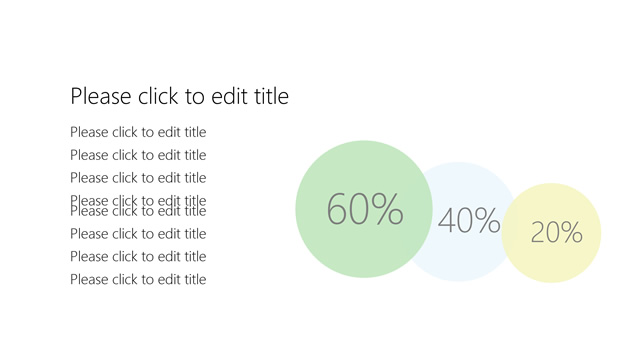Click word "Please" in the large heading
The image size is (635, 361).
(x=101, y=96)
